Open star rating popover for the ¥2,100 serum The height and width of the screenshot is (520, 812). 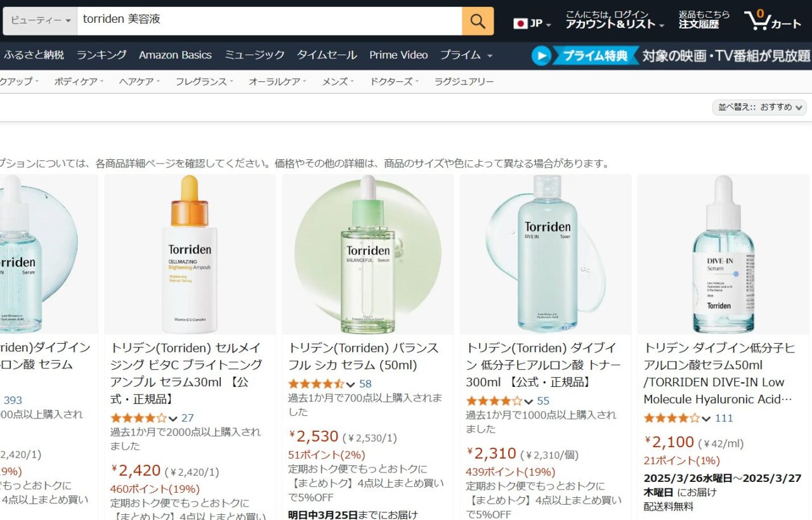pyautogui.click(x=677, y=418)
